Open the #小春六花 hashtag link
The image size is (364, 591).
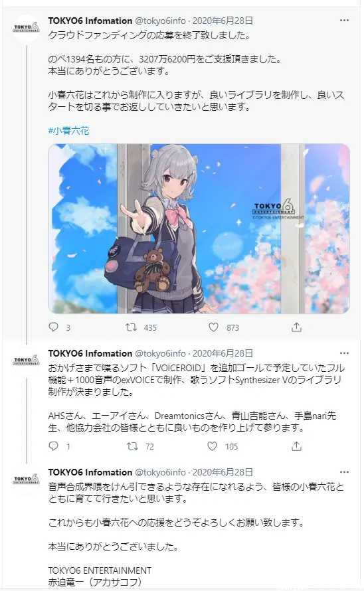68,131
